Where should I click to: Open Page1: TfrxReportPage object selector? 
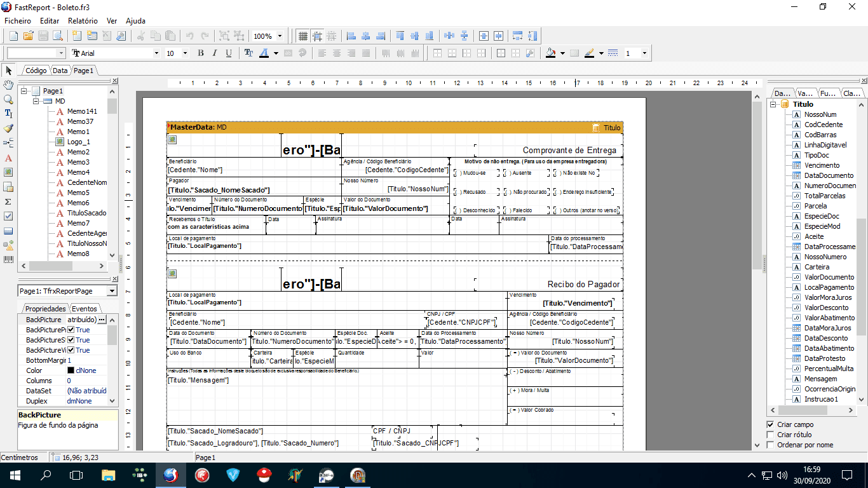67,290
